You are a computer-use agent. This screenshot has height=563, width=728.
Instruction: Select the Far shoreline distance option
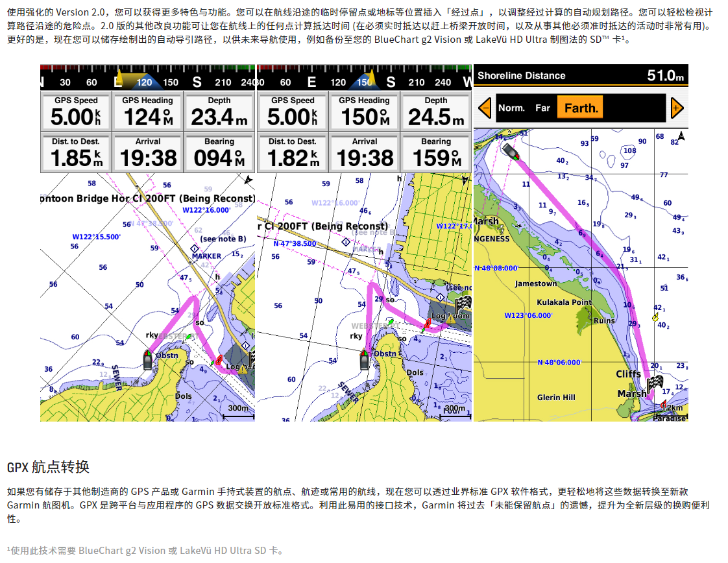tap(542, 108)
